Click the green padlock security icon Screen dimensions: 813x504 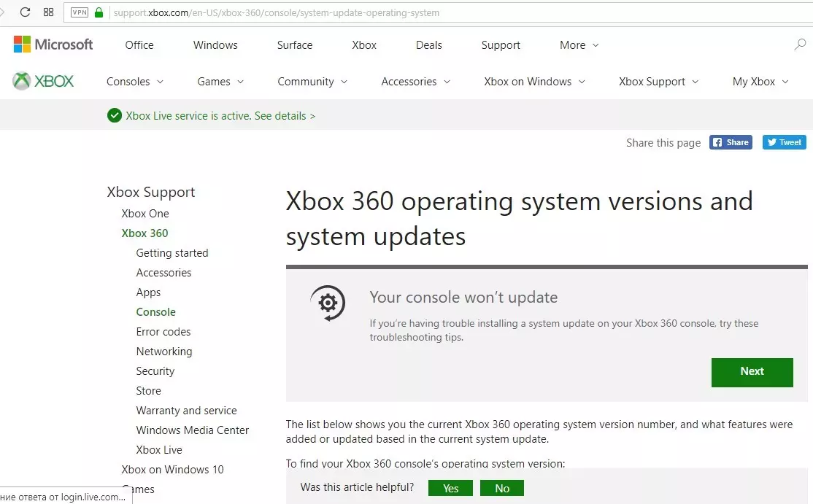coord(99,12)
